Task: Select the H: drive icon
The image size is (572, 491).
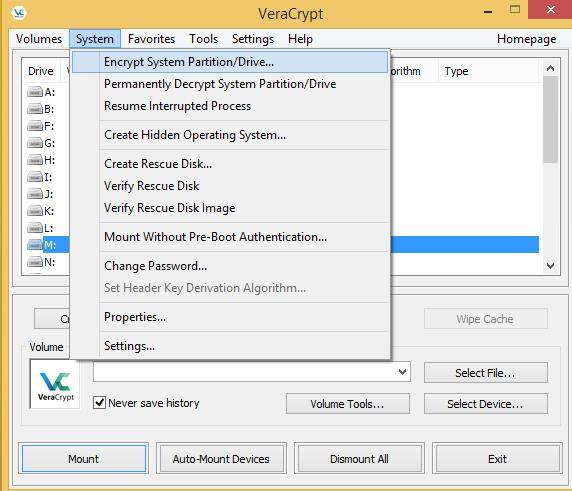Action: 35,160
